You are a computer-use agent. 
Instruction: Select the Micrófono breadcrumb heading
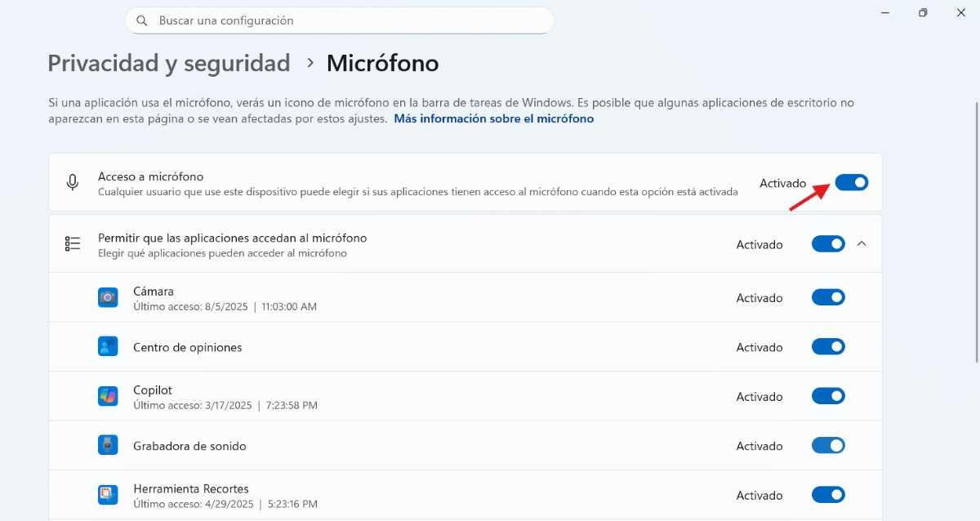(x=382, y=63)
